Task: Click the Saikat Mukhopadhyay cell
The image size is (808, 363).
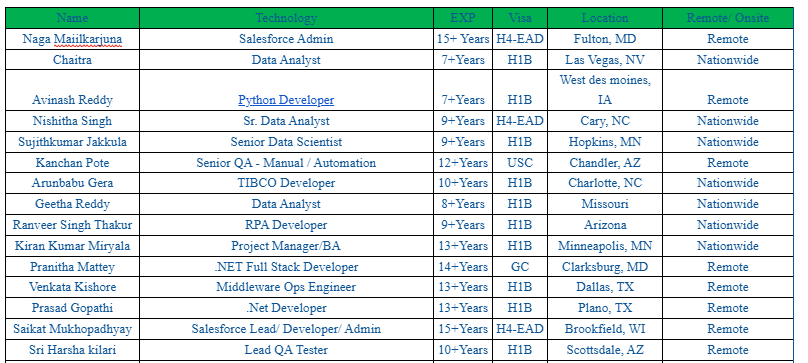Action: (x=73, y=329)
